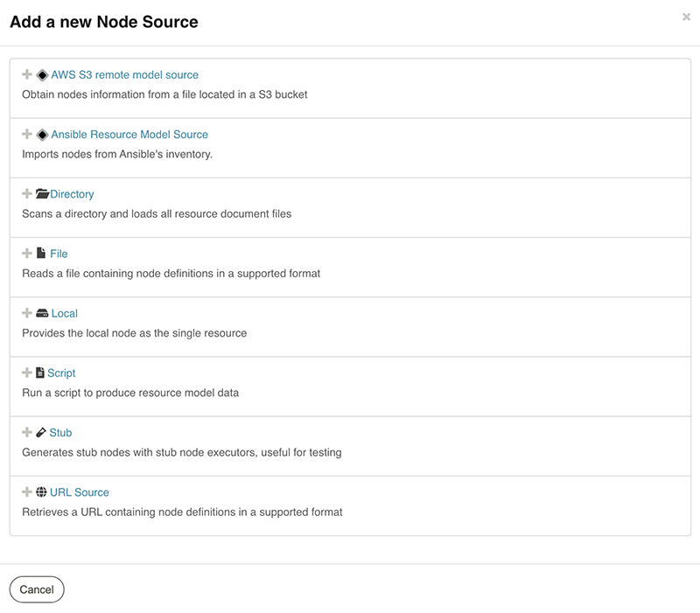Click 'Imports nodes from Ansible's inventory.' description

click(117, 155)
